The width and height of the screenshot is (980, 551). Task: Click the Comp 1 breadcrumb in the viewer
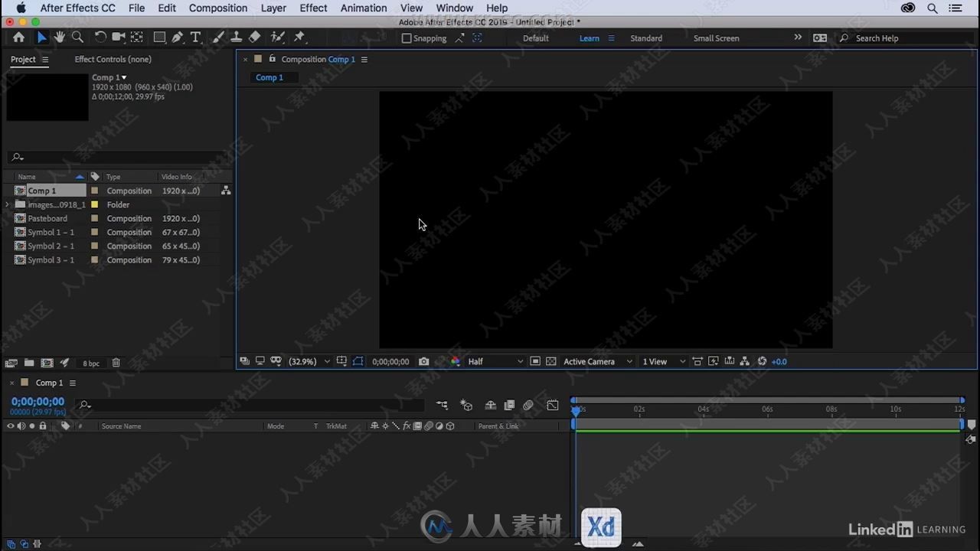pyautogui.click(x=269, y=77)
